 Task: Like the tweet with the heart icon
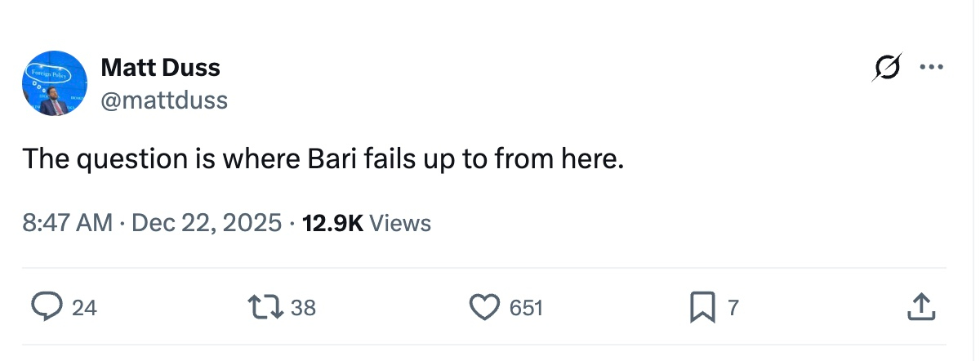point(484,307)
